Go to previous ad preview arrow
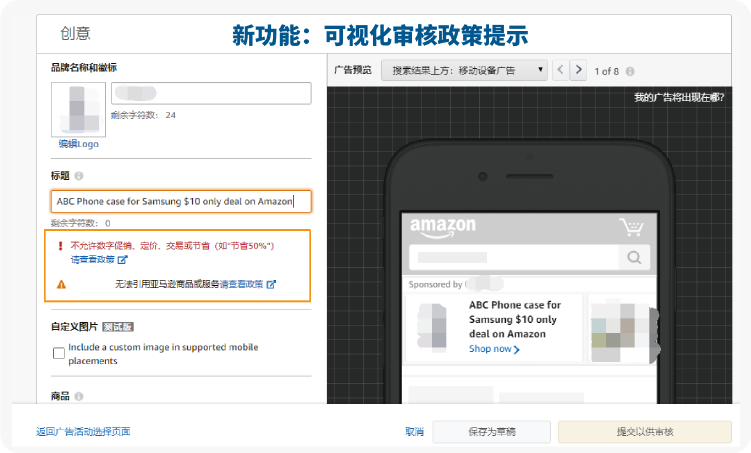This screenshot has width=751, height=453. (560, 70)
